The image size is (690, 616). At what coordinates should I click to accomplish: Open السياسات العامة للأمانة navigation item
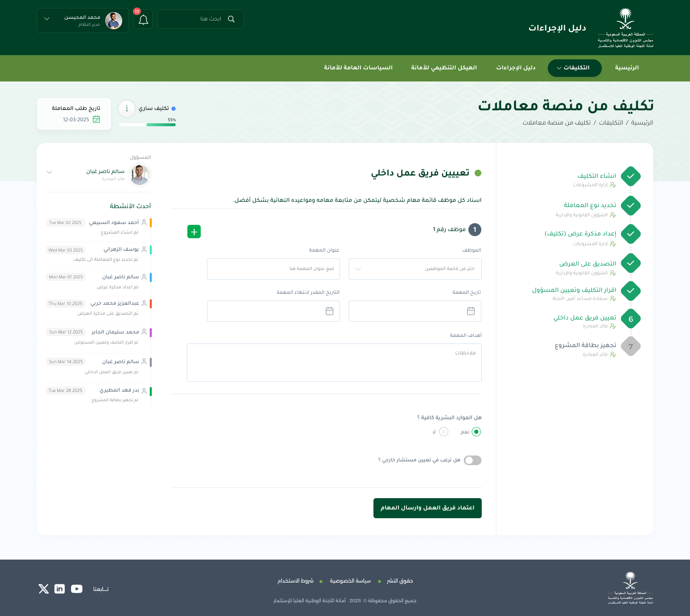(x=358, y=68)
